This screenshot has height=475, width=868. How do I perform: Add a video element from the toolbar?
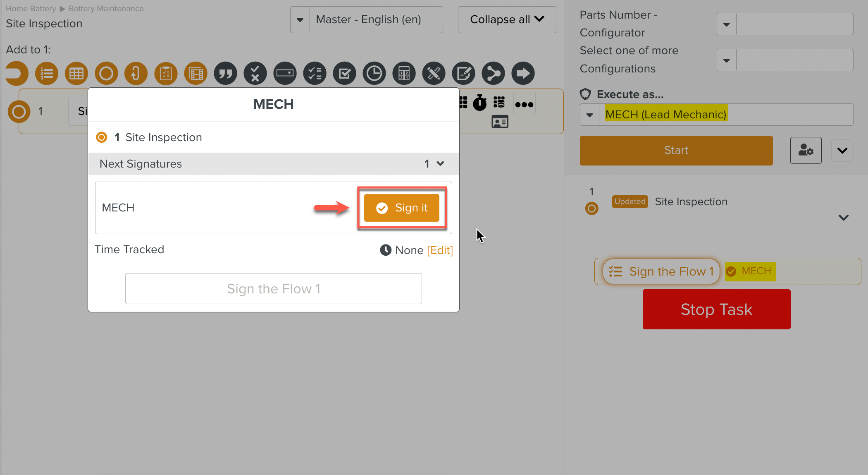pos(196,73)
